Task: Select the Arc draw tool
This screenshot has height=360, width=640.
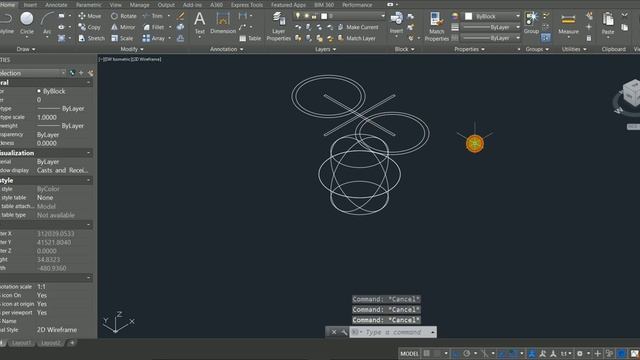Action: click(x=47, y=23)
